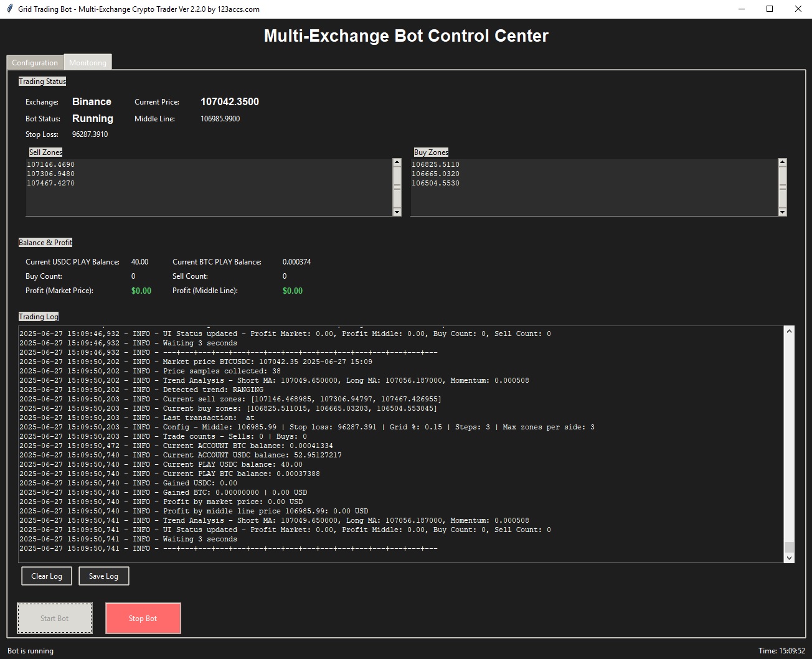Click the 'Config - Middle: 106985.99' log line
The width and height of the screenshot is (812, 659).
(x=307, y=427)
